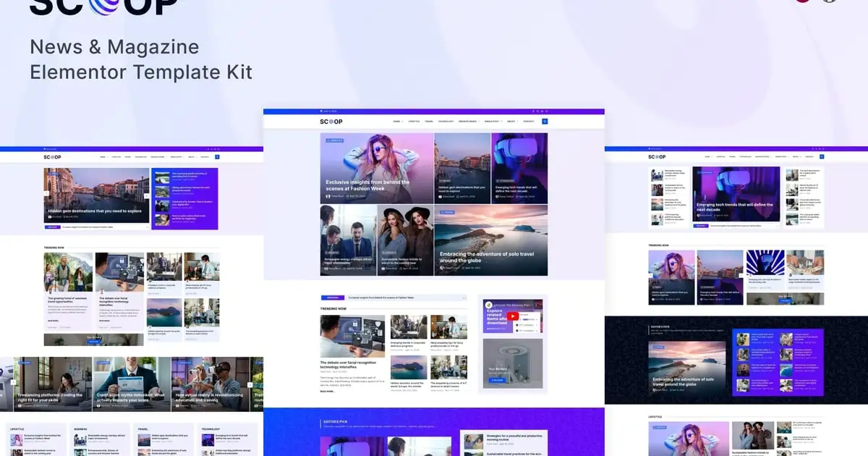
Task: Click 'News & Magazine' title text
Action: [114, 47]
